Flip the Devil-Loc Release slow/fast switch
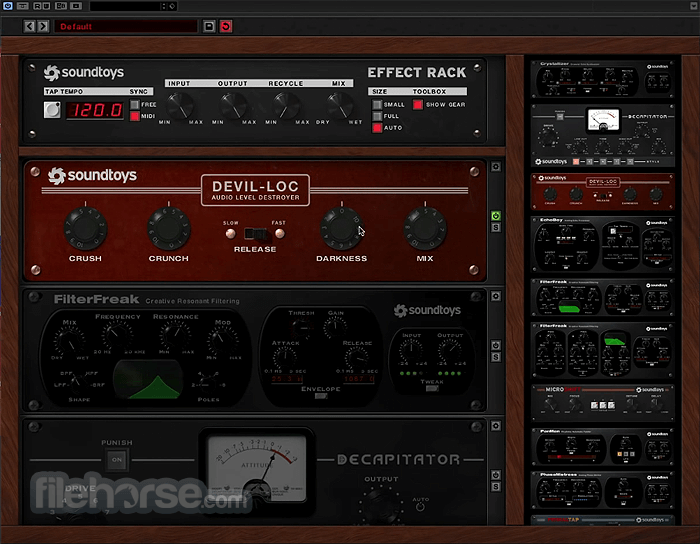Screen dimensions: 700x544 tap(255, 233)
